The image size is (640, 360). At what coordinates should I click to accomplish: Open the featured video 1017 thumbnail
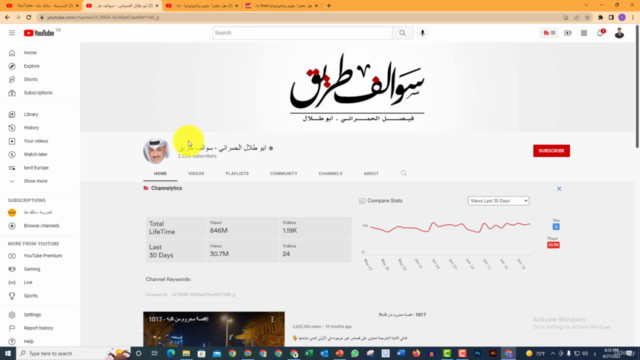tap(214, 329)
